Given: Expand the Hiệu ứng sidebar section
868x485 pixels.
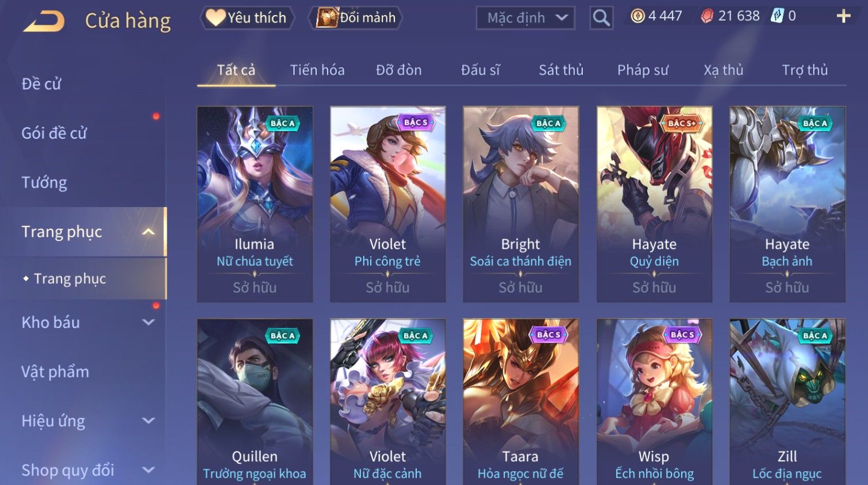Looking at the screenshot, I should [148, 421].
